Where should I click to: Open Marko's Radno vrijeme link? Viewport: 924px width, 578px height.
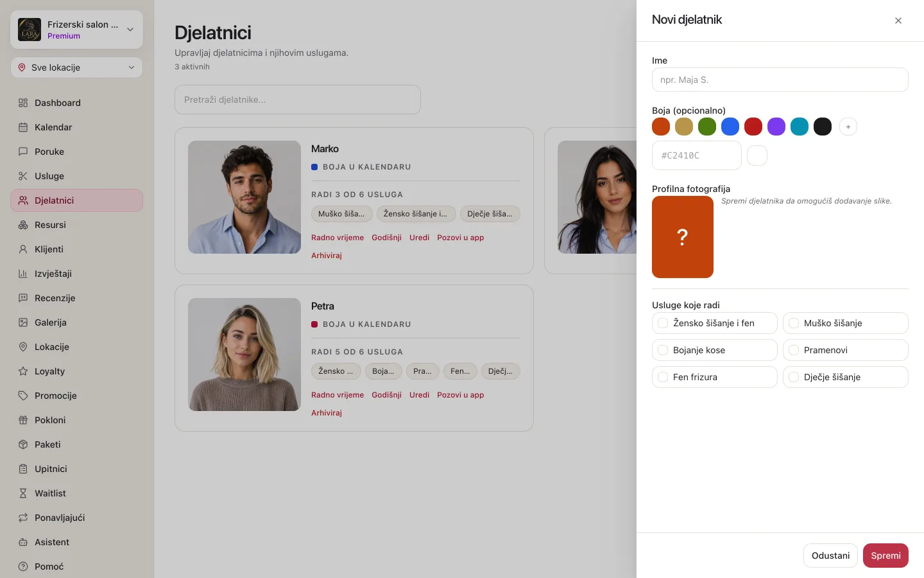[338, 238]
